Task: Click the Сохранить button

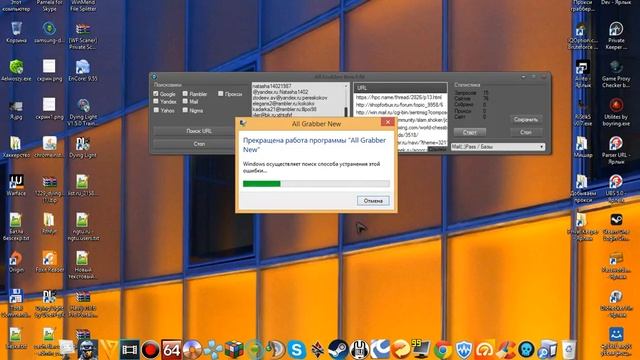Action: click(526, 120)
